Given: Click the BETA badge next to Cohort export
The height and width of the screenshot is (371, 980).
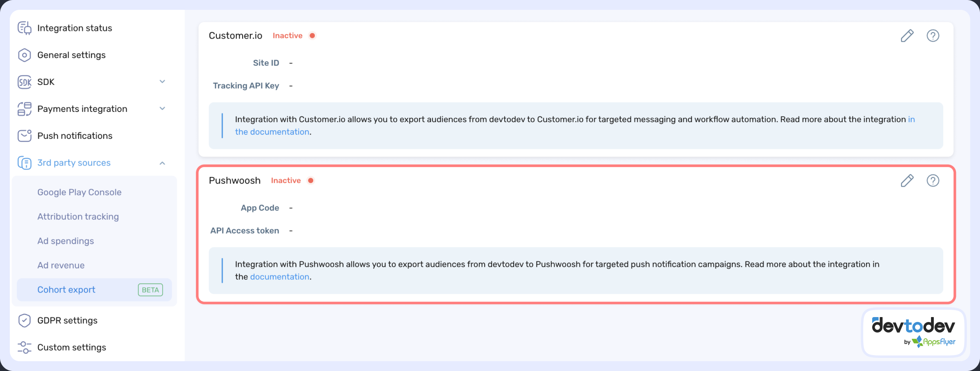Looking at the screenshot, I should coord(151,290).
